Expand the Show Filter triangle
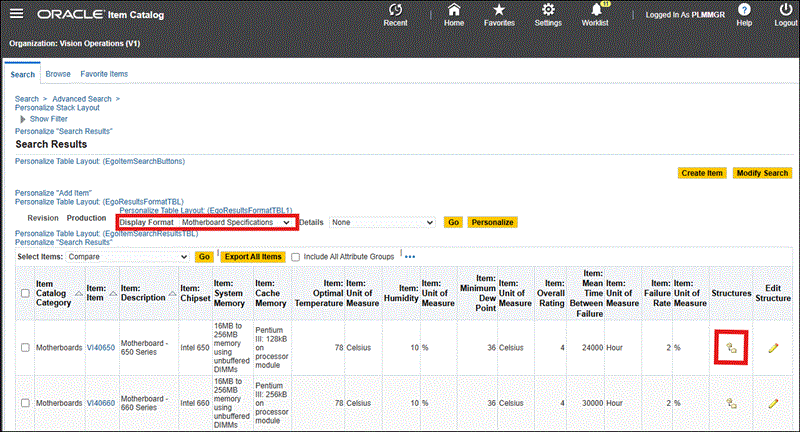The image size is (800, 432). coord(22,119)
